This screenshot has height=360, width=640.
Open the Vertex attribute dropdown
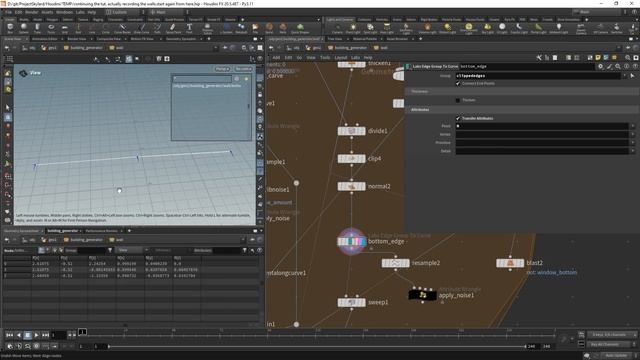[633, 134]
